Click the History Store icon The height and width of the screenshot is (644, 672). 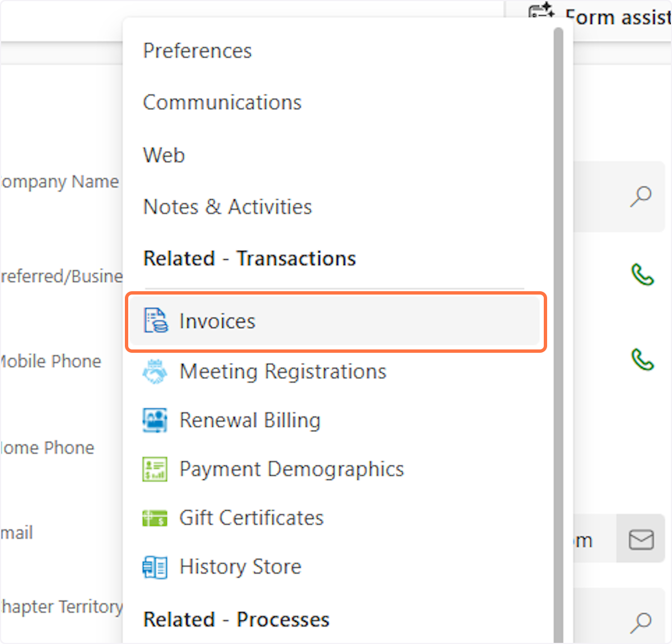click(x=155, y=567)
